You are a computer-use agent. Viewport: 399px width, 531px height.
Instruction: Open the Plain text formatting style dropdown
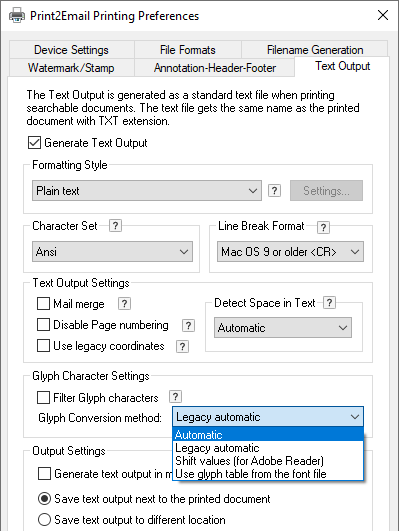[x=147, y=191]
